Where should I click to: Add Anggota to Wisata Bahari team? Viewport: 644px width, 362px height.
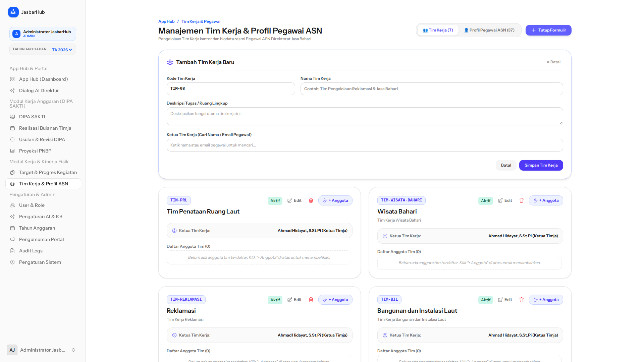(x=546, y=200)
